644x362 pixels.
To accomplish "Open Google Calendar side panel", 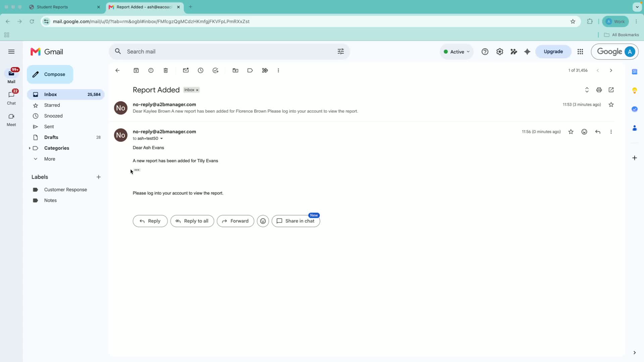I will coord(635,72).
